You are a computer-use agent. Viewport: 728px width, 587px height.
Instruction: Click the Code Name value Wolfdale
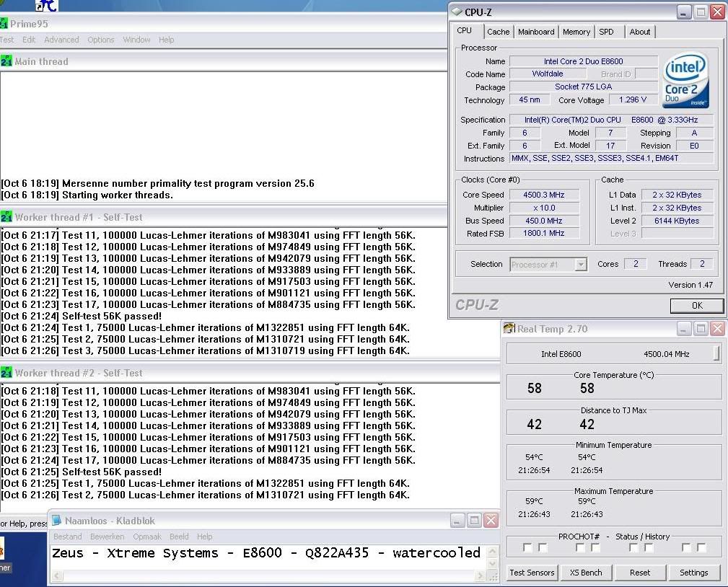548,74
